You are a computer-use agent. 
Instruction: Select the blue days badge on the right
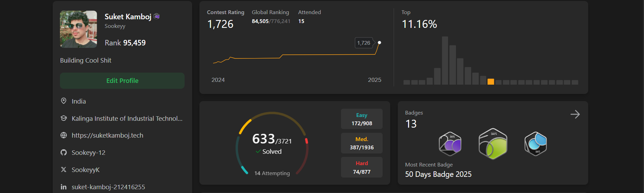click(536, 144)
